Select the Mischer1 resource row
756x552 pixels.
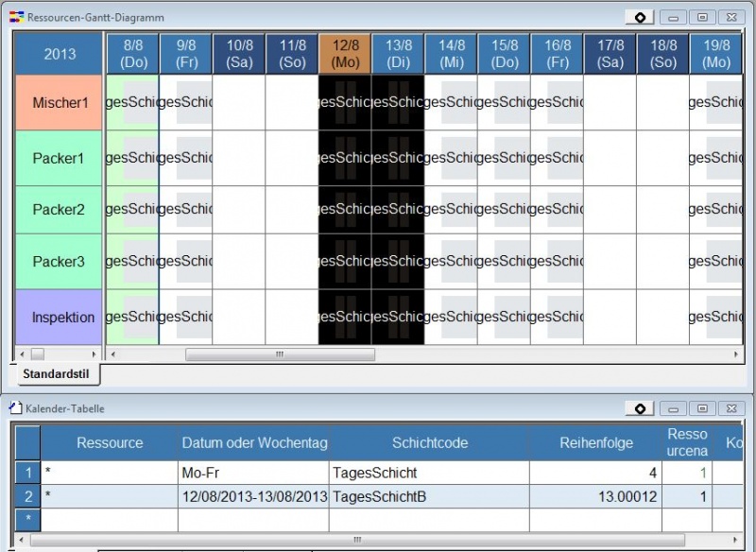pyautogui.click(x=58, y=102)
